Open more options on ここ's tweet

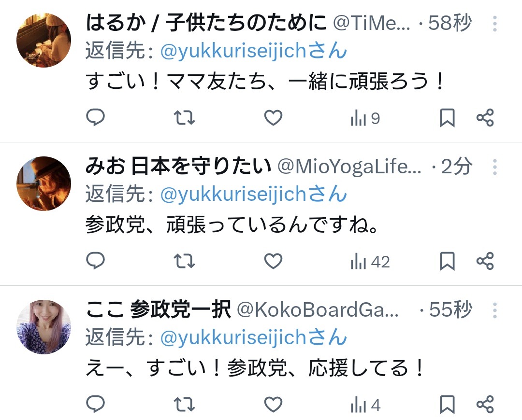(495, 310)
